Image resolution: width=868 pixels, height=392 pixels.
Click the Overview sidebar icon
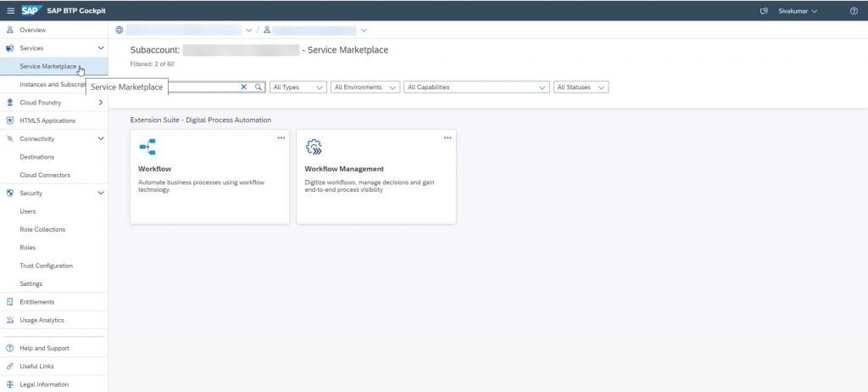(9, 30)
